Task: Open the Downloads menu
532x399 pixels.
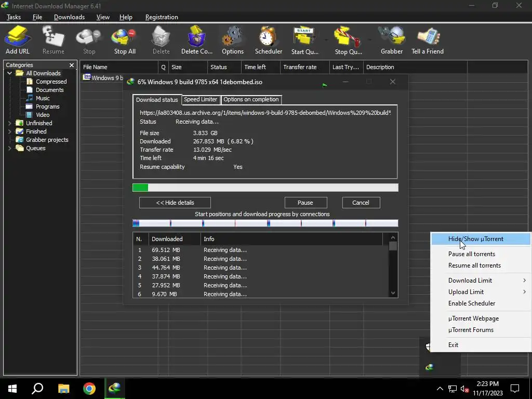Action: [x=69, y=17]
